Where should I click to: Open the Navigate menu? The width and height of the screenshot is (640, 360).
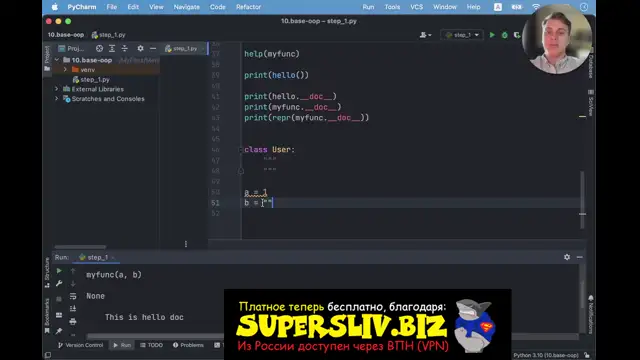pyautogui.click(x=187, y=7)
